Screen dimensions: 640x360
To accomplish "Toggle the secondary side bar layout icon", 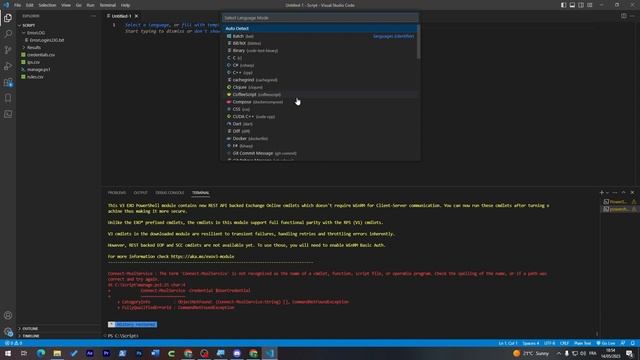I will click(x=581, y=5).
